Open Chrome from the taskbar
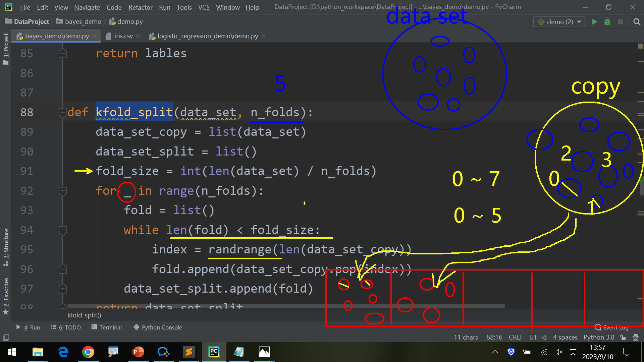The width and height of the screenshot is (644, 362). (88, 352)
